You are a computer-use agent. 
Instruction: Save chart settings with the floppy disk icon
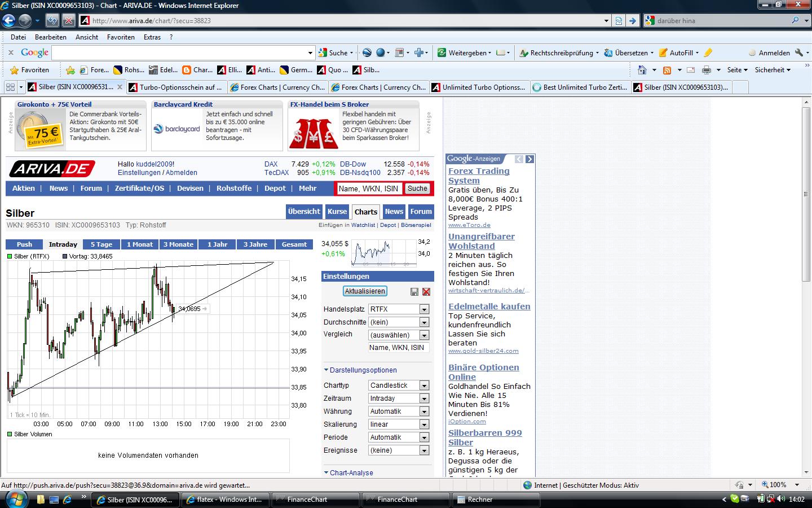pyautogui.click(x=414, y=291)
